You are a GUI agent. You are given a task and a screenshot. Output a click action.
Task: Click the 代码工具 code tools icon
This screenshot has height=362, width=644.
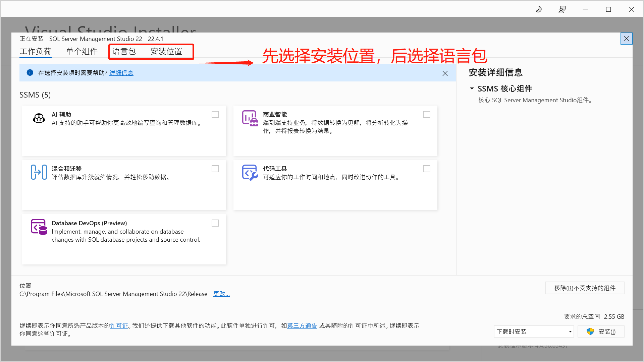tap(250, 172)
